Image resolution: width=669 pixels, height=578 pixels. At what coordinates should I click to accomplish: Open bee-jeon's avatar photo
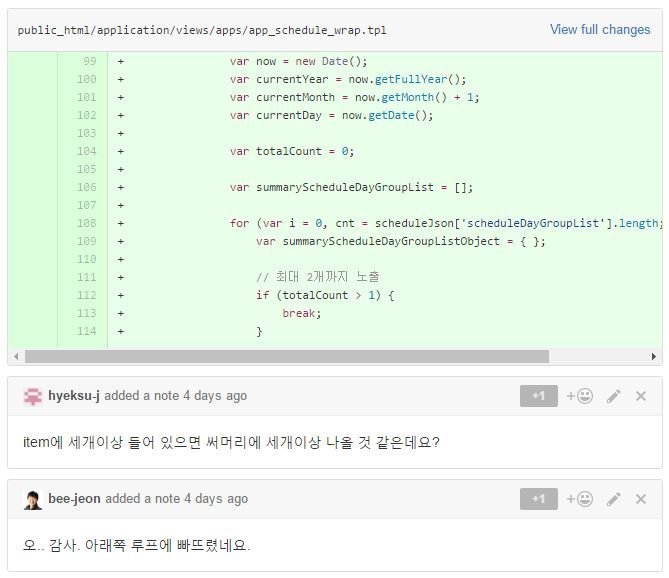(x=33, y=500)
